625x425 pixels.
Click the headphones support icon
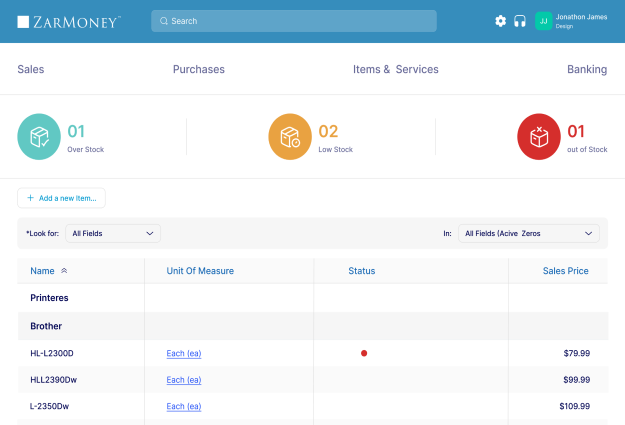[520, 21]
